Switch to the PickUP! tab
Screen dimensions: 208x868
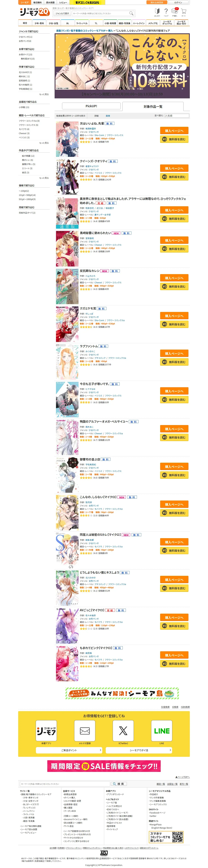point(91,106)
